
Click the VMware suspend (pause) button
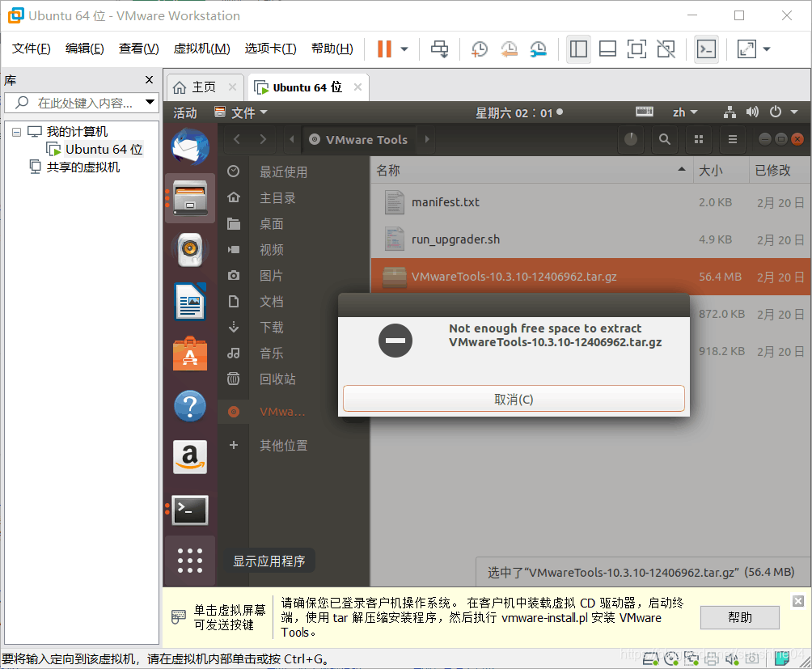tap(384, 49)
